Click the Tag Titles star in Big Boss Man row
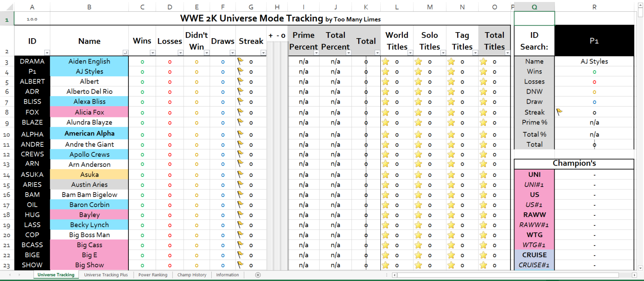644x281 pixels. pos(451,235)
